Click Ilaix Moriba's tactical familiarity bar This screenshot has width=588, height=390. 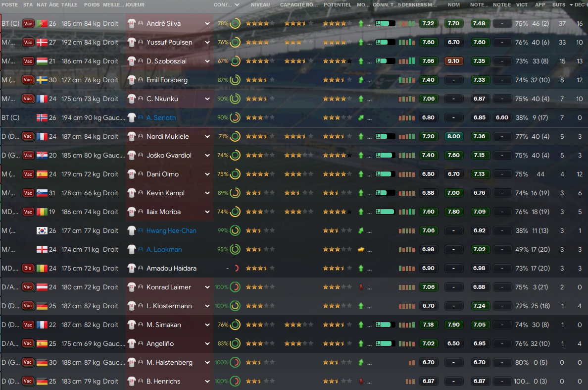(x=385, y=212)
